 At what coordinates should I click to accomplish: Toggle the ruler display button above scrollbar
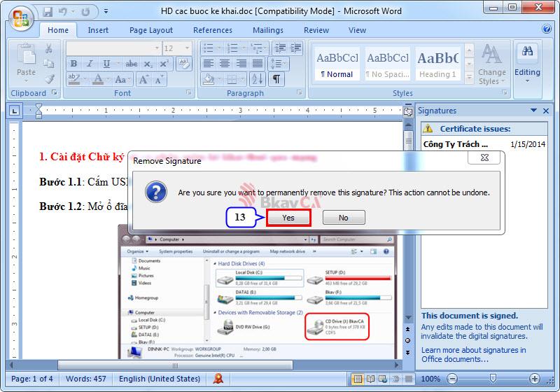pos(408,111)
